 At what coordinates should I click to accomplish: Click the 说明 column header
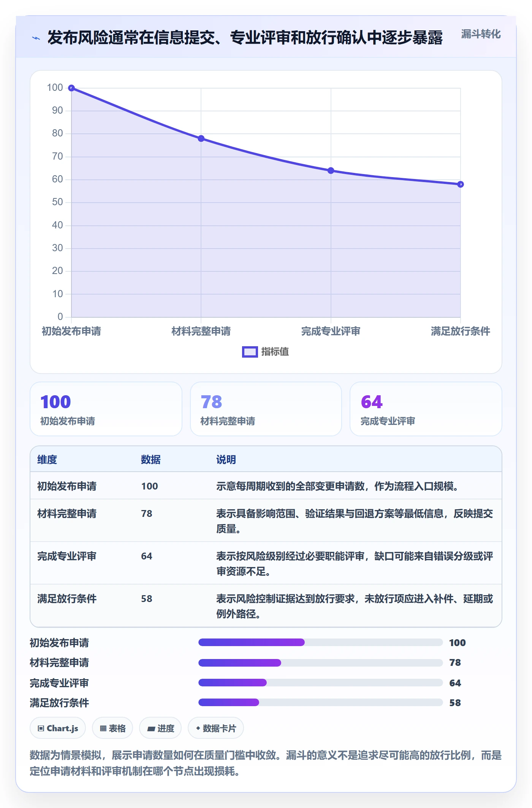(226, 459)
